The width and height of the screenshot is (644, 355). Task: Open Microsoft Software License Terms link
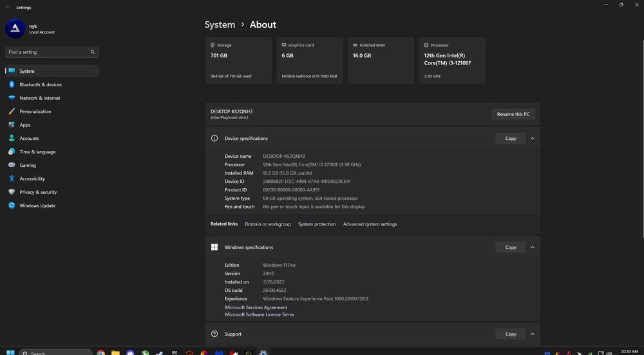[x=260, y=315]
